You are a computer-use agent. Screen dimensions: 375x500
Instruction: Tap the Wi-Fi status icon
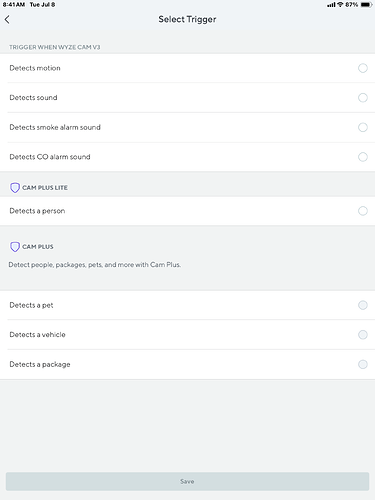click(340, 5)
